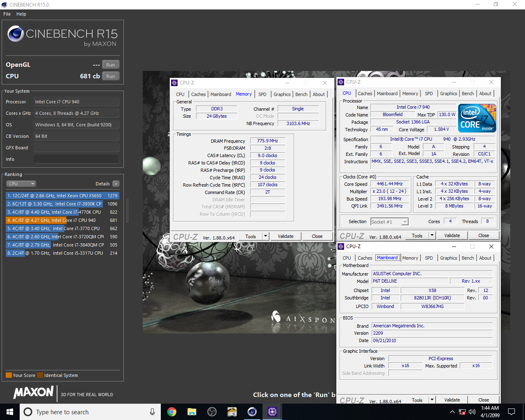Switch to Caches tab in Memory window
Image resolution: width=525 pixels, height=420 pixels.
[x=199, y=94]
